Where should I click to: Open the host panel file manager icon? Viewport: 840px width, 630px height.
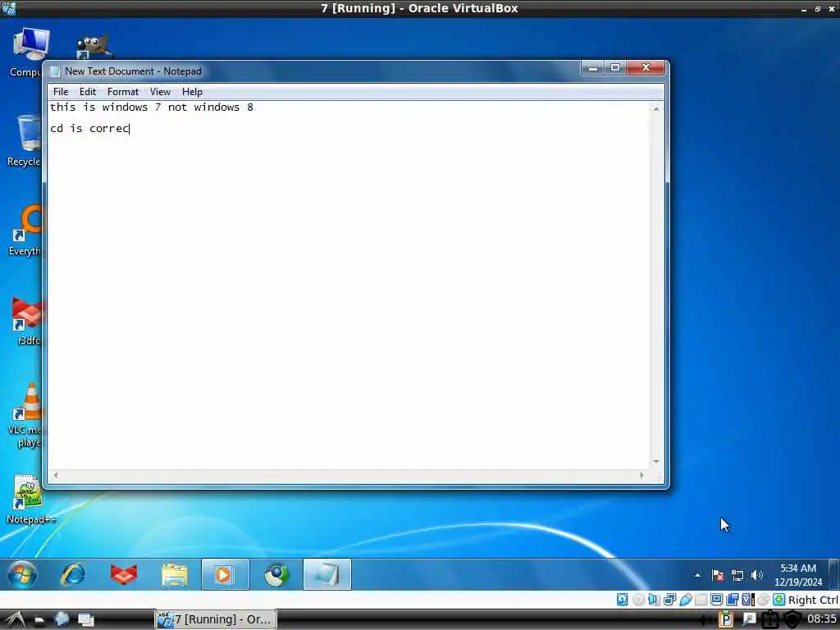tap(39, 620)
